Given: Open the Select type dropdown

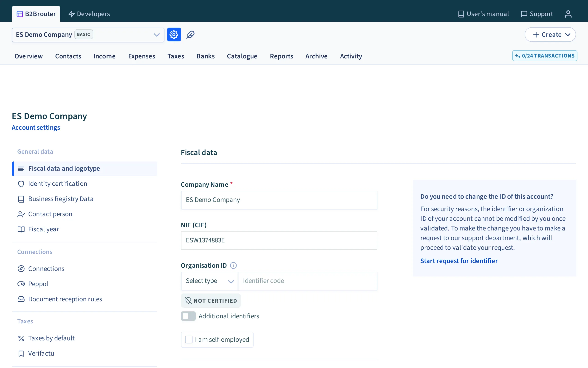Looking at the screenshot, I should (x=209, y=281).
